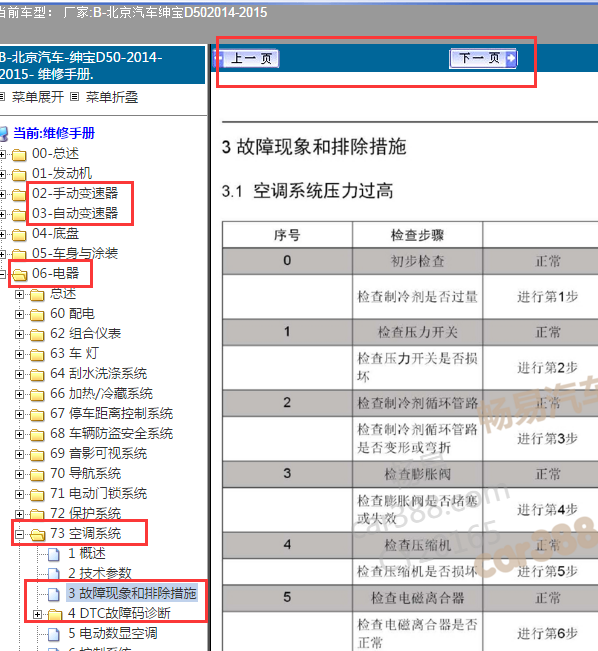Image resolution: width=598 pixels, height=651 pixels.
Task: Go to previous page with 上一页 button
Action: (x=248, y=59)
